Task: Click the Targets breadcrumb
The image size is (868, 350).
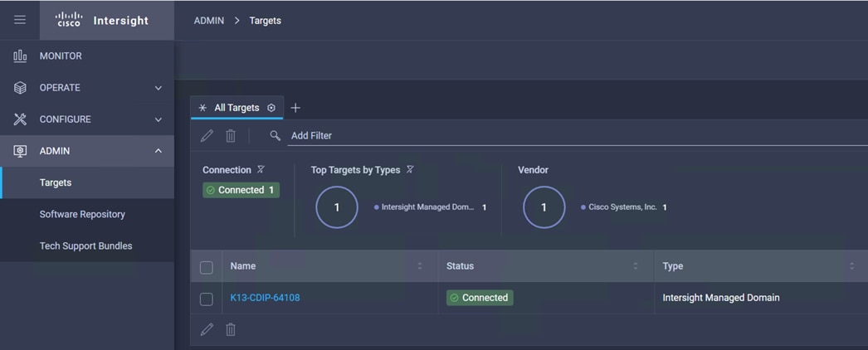Action: point(266,21)
